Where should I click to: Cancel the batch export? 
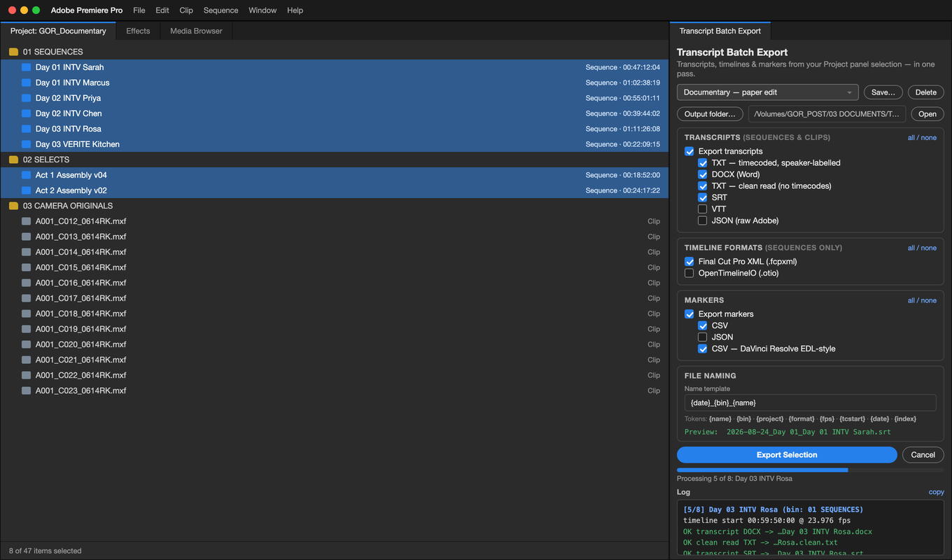point(923,455)
